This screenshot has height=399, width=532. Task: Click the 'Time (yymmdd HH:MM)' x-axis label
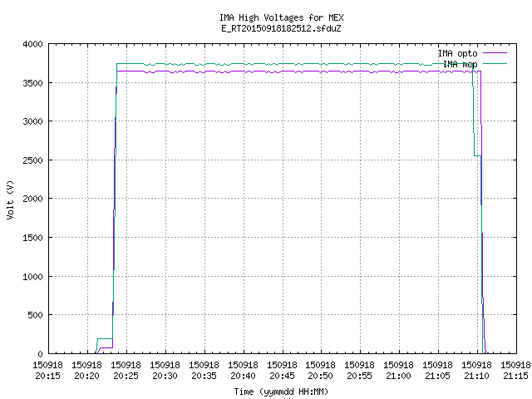point(281,392)
